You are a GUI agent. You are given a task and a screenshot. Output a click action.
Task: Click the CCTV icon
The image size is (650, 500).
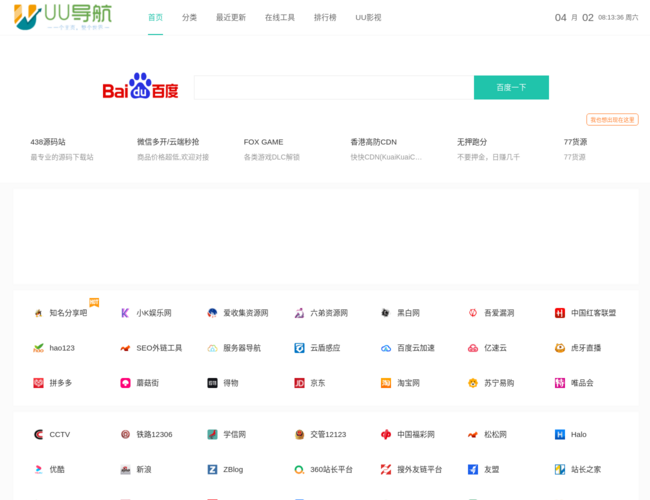coord(39,434)
